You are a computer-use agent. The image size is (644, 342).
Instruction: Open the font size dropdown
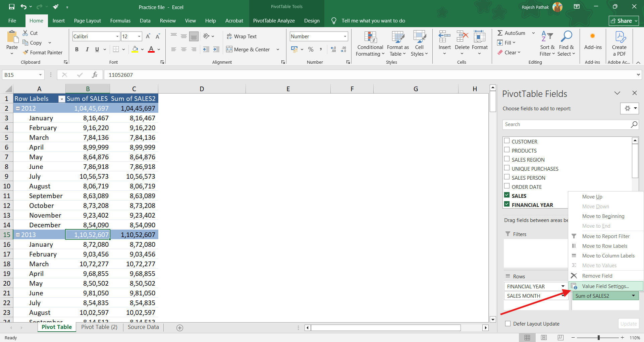[139, 36]
